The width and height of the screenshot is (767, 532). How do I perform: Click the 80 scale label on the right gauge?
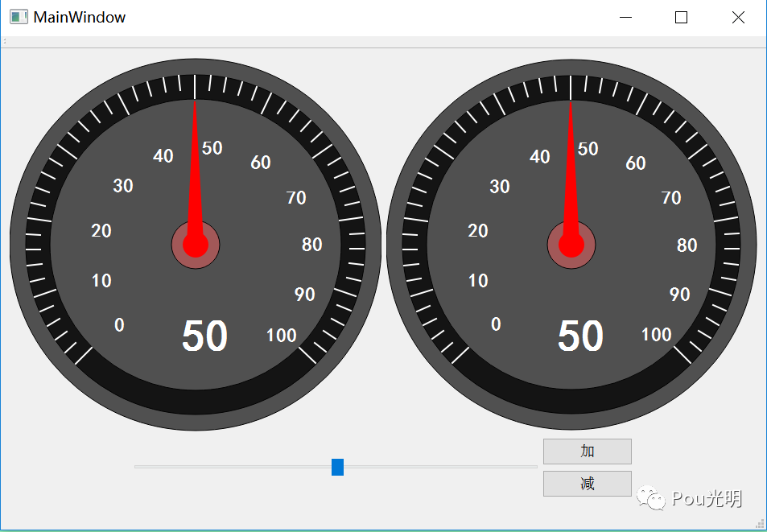[x=687, y=245]
